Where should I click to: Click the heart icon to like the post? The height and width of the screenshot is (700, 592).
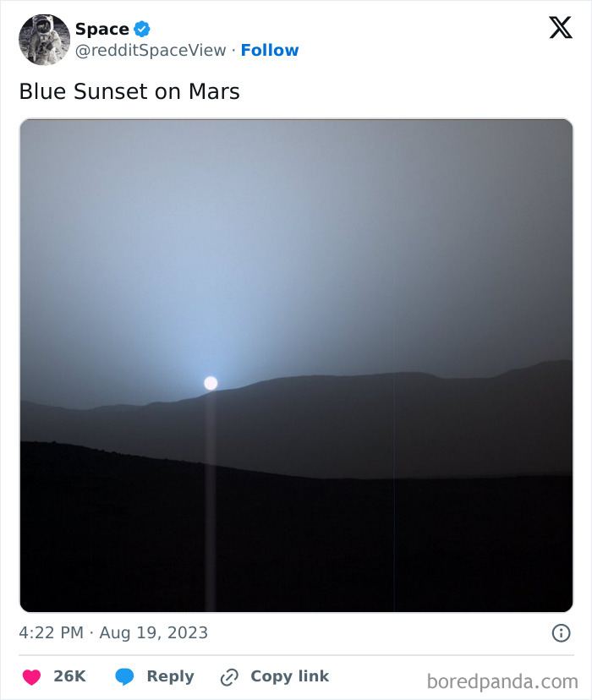pos(31,675)
